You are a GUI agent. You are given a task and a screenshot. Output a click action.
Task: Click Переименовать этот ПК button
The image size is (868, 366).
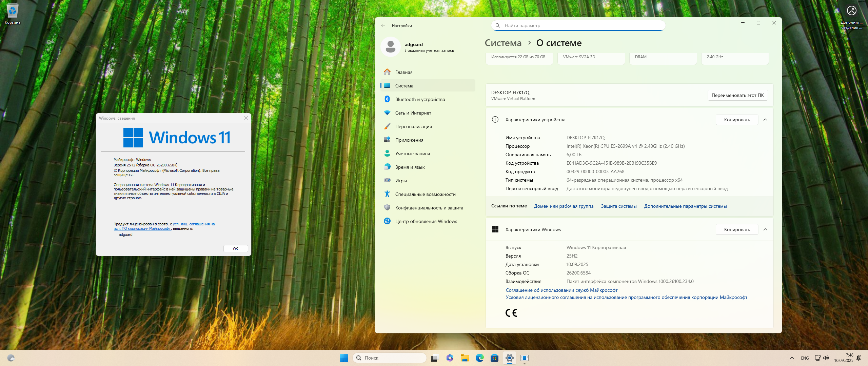coord(737,95)
